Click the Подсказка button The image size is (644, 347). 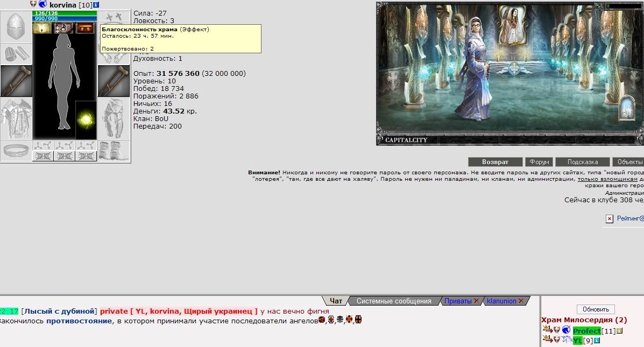click(583, 162)
